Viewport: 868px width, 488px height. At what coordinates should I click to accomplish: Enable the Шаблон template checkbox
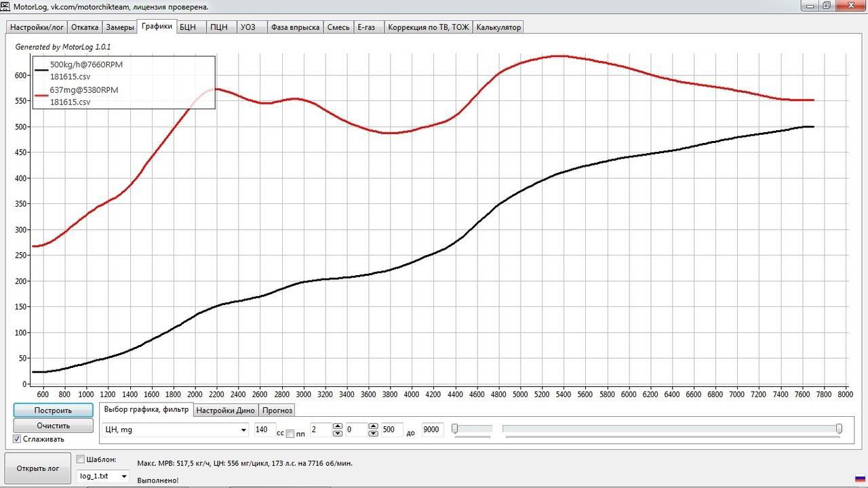tap(81, 460)
